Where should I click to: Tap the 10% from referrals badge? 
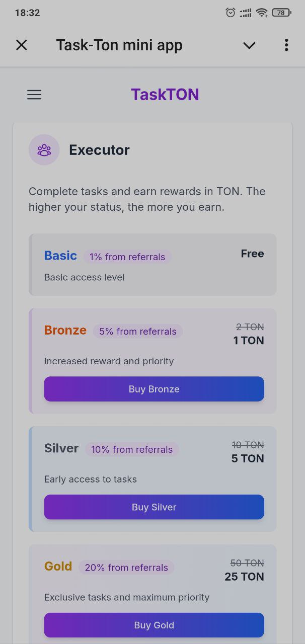pyautogui.click(x=131, y=449)
